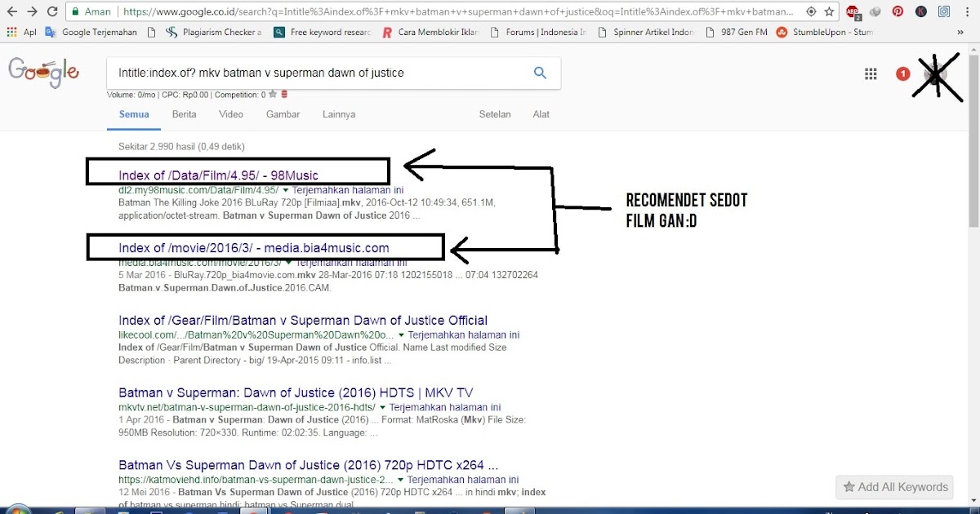Viewport: 980px width, 514px height.
Task: Expand the arrow next to likecool.com URL
Action: [401, 335]
